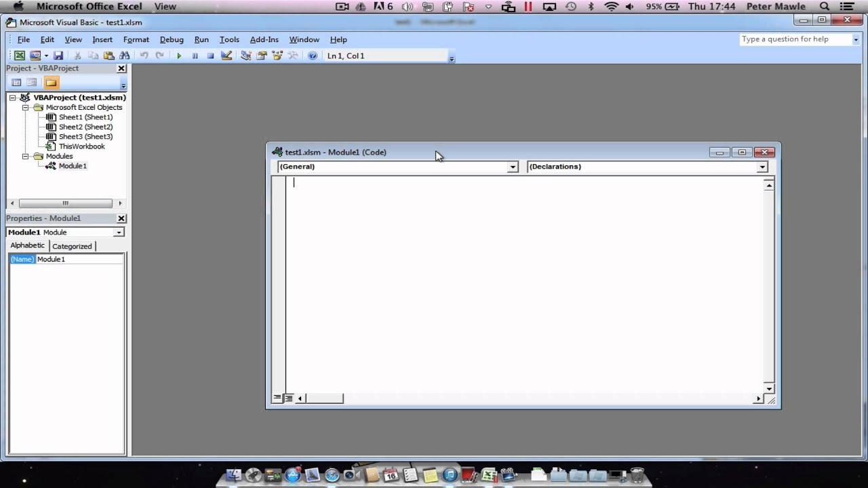Open the Run menu

tap(201, 39)
